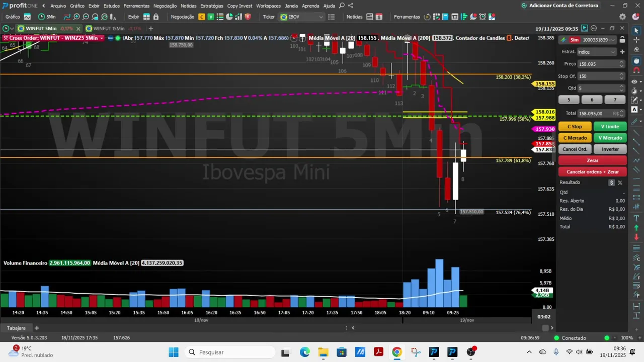The image size is (644, 362).
Task: Adjust the Qtd value stepper
Action: click(622, 88)
